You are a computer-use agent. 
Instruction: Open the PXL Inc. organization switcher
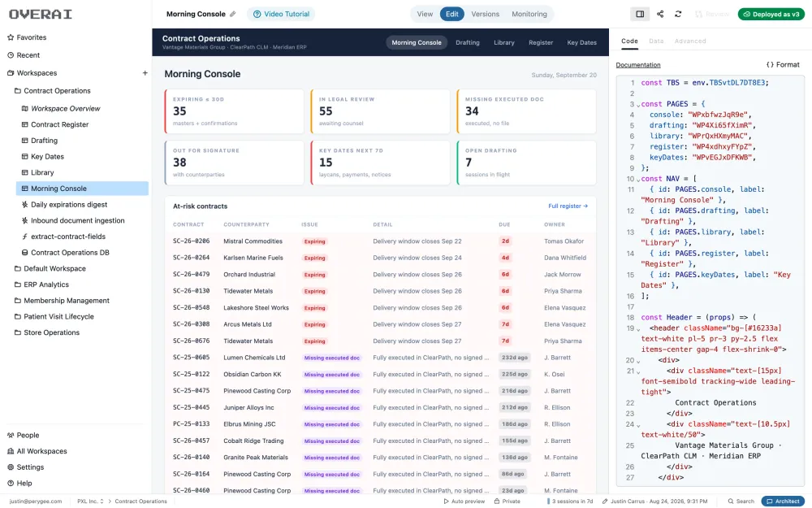[x=90, y=501]
